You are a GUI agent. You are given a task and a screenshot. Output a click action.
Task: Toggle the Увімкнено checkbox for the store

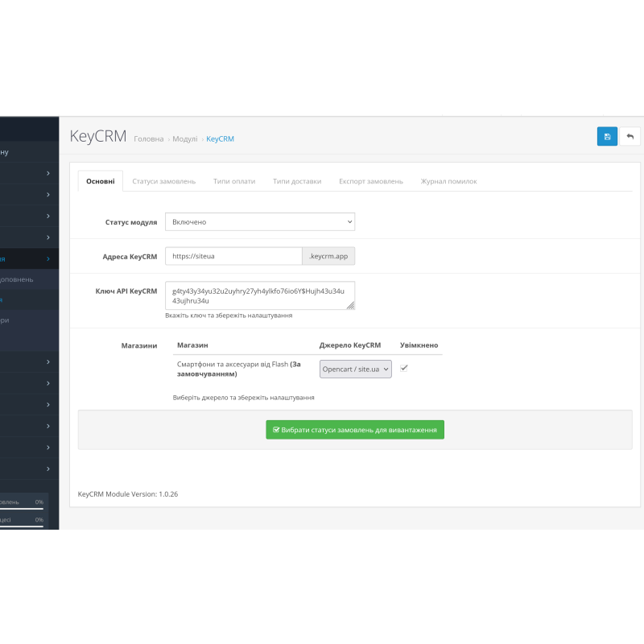click(404, 368)
